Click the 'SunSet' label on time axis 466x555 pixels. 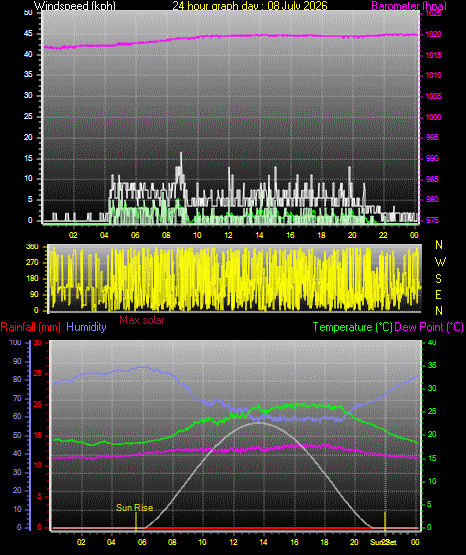pyautogui.click(x=383, y=542)
